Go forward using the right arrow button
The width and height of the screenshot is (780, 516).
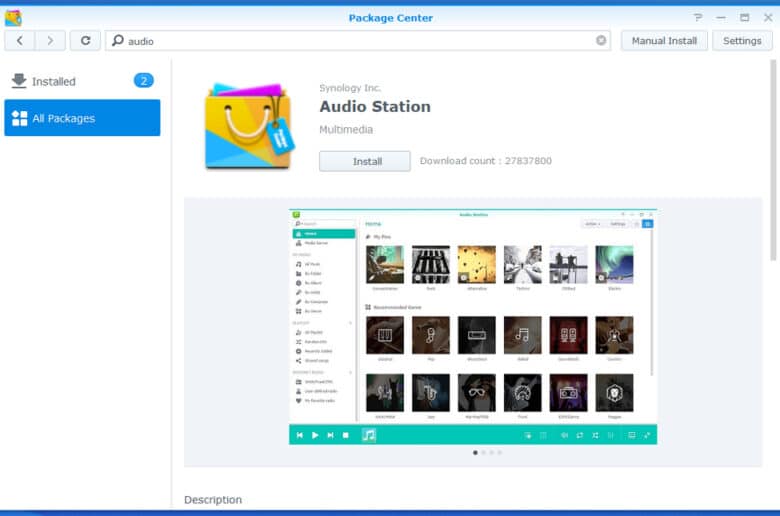click(x=50, y=41)
